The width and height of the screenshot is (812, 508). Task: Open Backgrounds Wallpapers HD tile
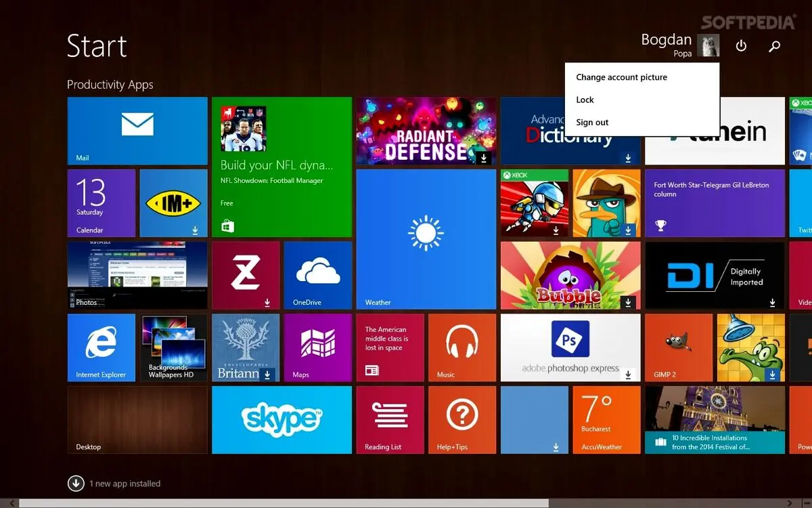[x=173, y=347]
